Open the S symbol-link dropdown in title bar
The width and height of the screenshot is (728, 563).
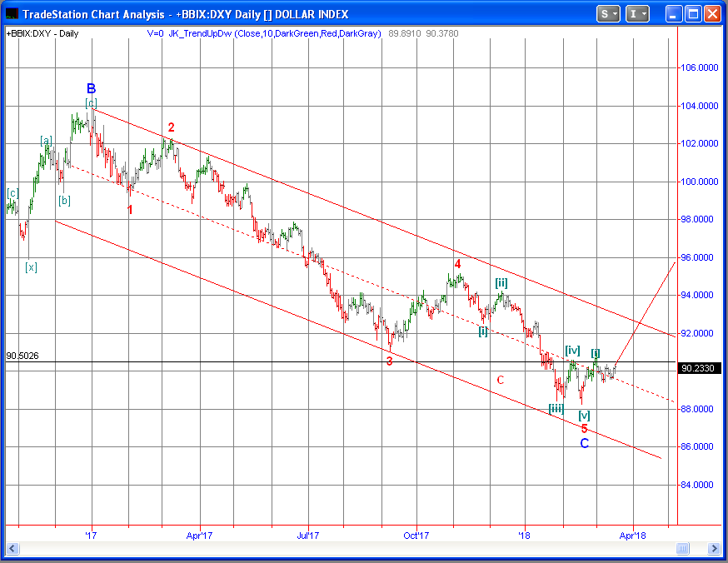(x=609, y=14)
